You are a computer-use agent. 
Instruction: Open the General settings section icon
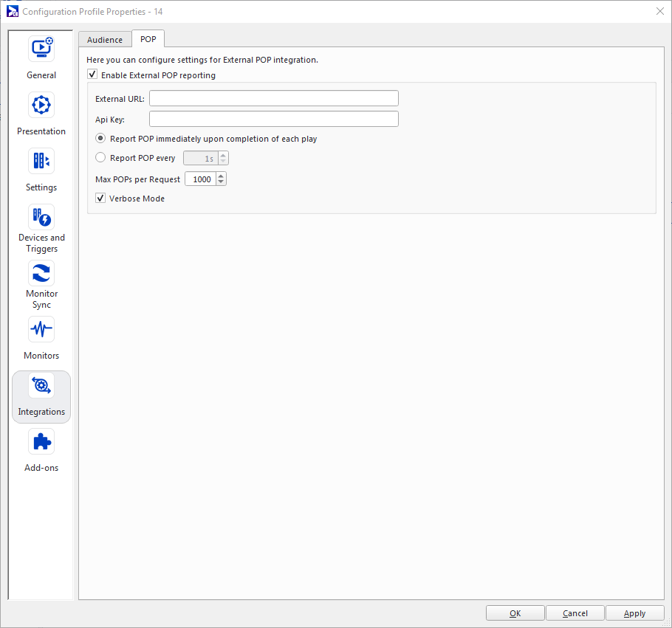(41, 49)
